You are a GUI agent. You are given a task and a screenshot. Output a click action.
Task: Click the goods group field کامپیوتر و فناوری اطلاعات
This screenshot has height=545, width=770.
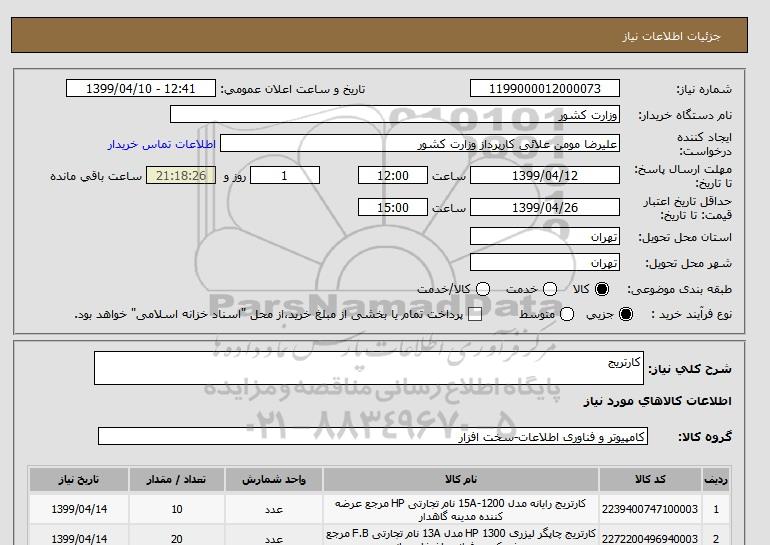click(x=373, y=436)
